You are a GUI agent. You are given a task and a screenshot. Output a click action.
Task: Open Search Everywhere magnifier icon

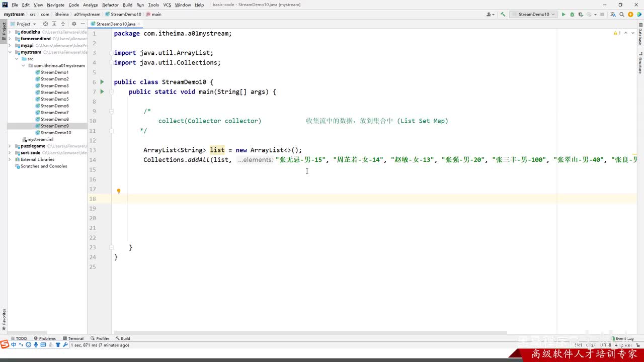tap(622, 14)
